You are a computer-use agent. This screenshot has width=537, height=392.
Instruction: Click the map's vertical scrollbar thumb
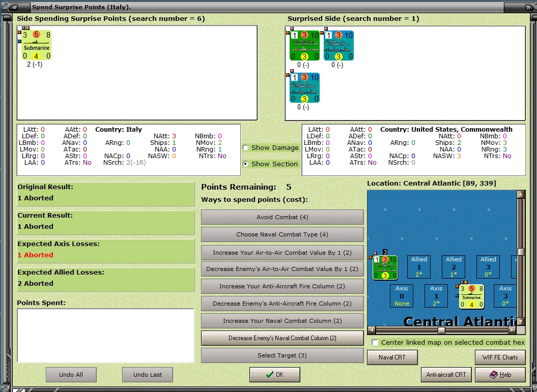[521, 252]
